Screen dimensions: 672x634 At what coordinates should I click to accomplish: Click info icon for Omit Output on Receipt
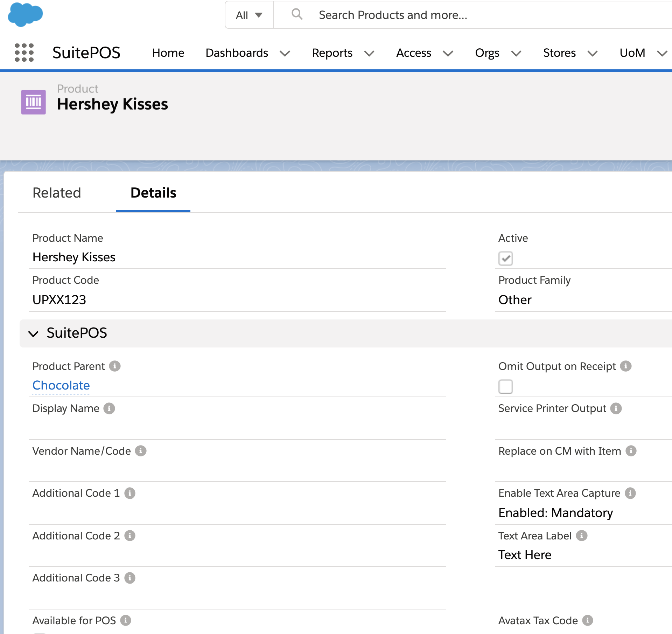pos(626,366)
